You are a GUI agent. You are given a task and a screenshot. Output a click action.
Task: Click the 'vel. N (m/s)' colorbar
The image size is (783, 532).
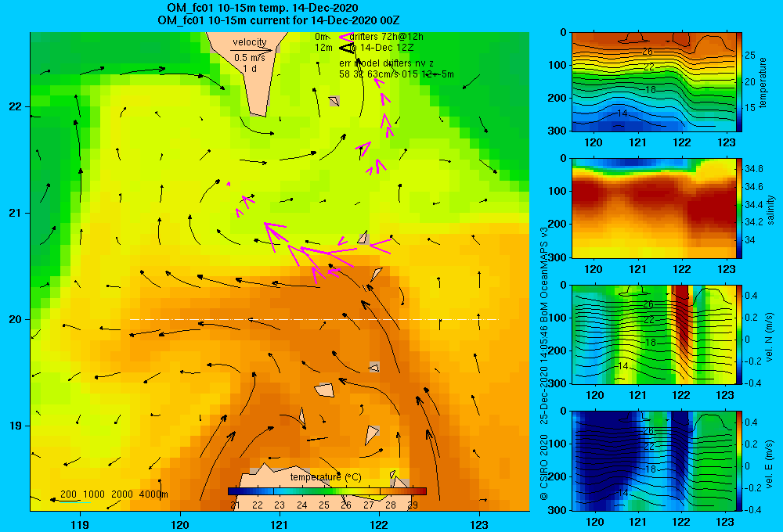[739, 334]
